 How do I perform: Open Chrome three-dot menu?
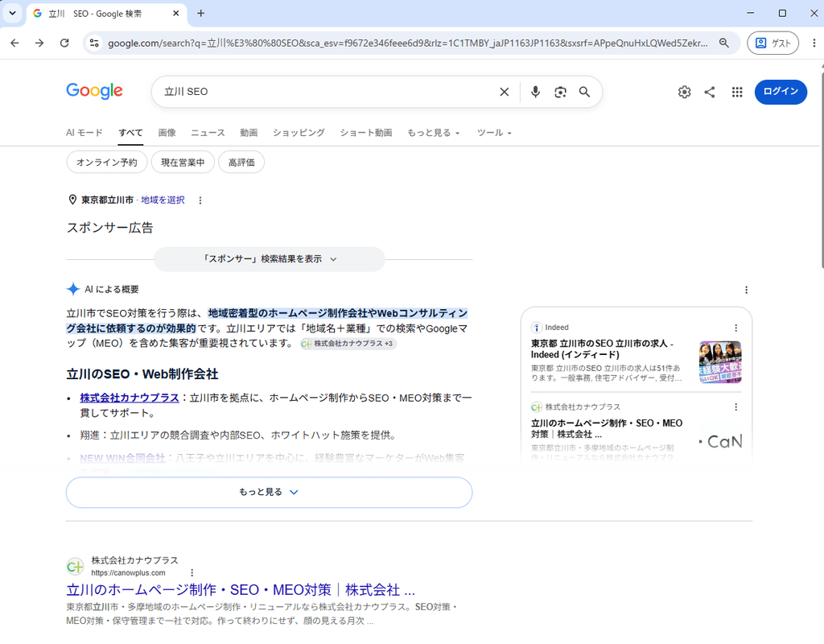coord(814,43)
